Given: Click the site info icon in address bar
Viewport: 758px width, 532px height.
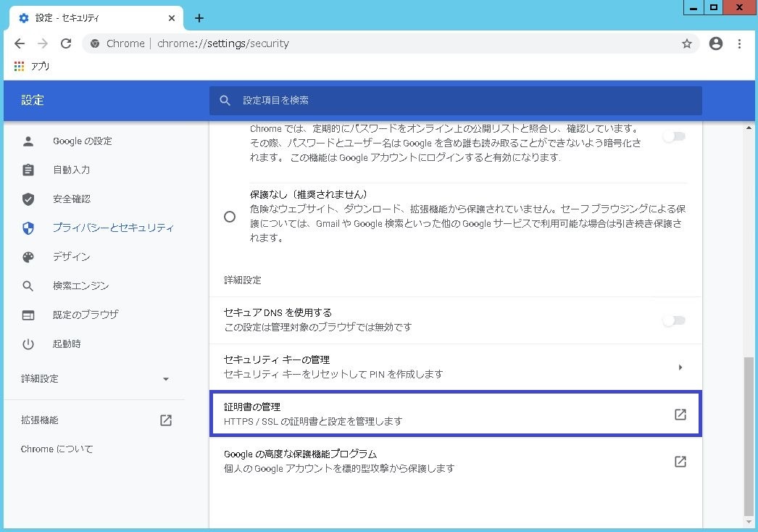Looking at the screenshot, I should pyautogui.click(x=95, y=43).
